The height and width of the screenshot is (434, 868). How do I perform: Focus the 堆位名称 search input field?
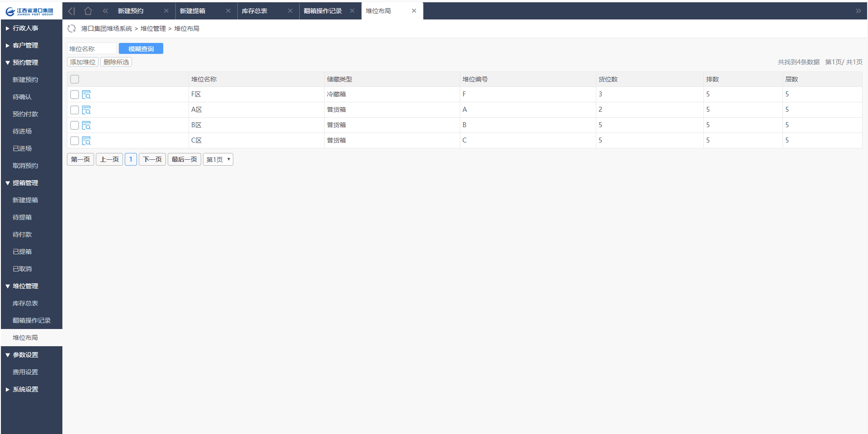click(x=91, y=49)
